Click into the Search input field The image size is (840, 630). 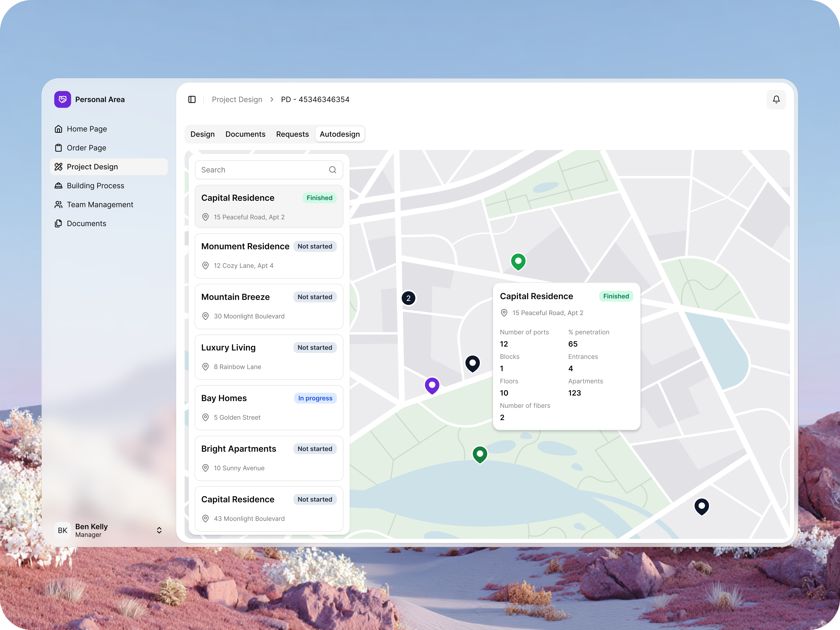coord(269,170)
